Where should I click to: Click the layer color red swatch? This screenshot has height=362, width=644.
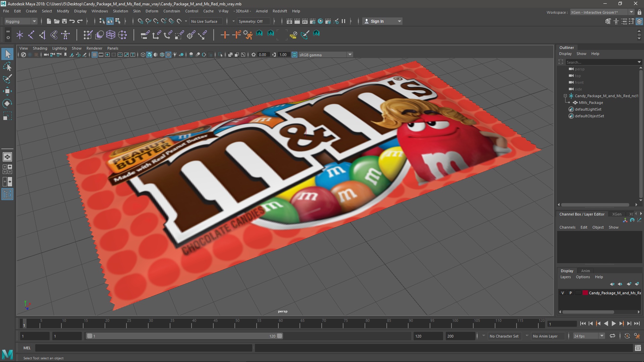point(585,293)
